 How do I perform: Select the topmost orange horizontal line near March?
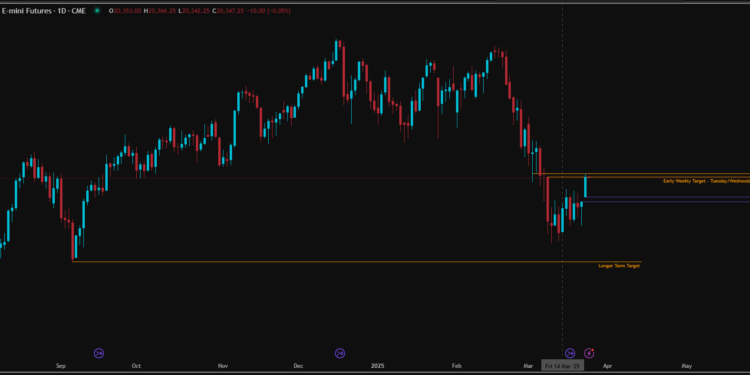pos(641,174)
